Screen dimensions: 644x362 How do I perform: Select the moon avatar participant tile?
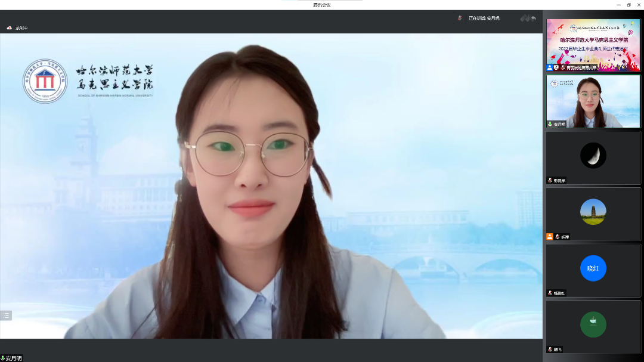click(593, 156)
